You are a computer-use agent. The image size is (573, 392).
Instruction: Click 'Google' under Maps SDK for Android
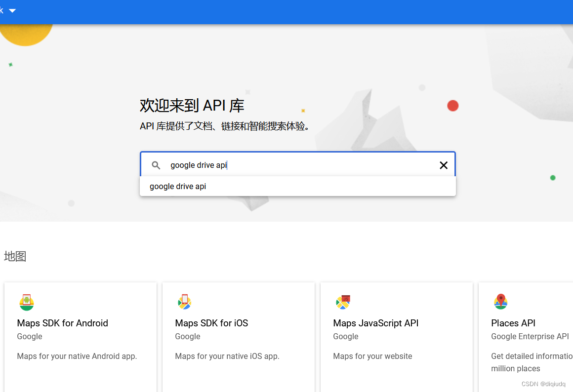[x=30, y=337]
